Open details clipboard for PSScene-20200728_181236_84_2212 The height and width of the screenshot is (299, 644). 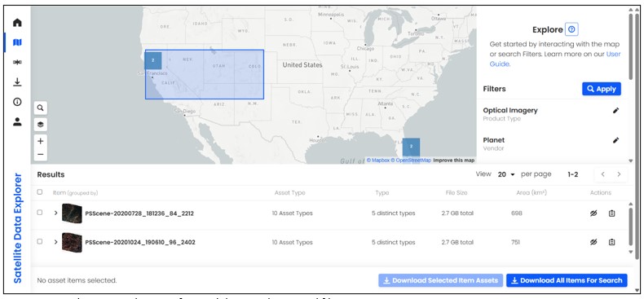click(612, 213)
